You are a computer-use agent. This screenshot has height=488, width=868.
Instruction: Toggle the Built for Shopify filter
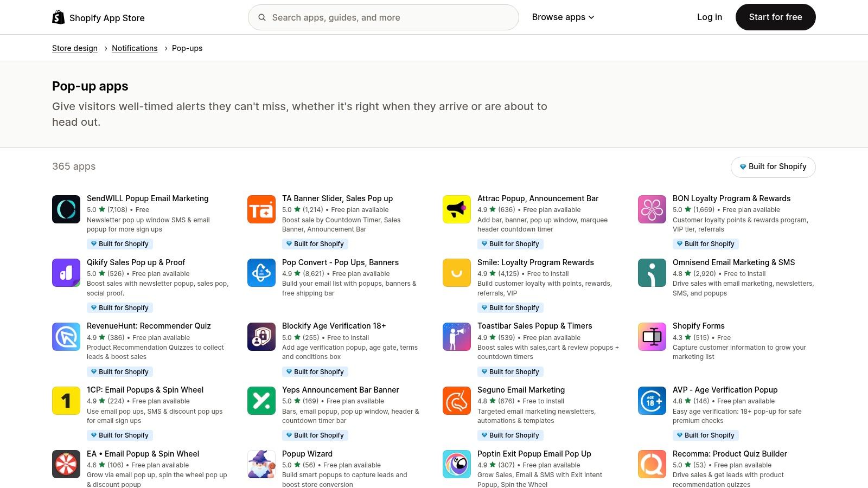(773, 166)
